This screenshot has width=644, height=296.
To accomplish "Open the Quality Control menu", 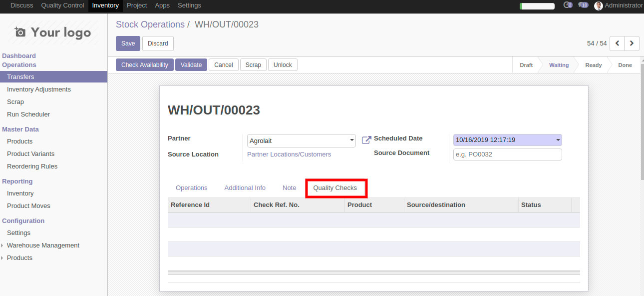I will pos(62,5).
